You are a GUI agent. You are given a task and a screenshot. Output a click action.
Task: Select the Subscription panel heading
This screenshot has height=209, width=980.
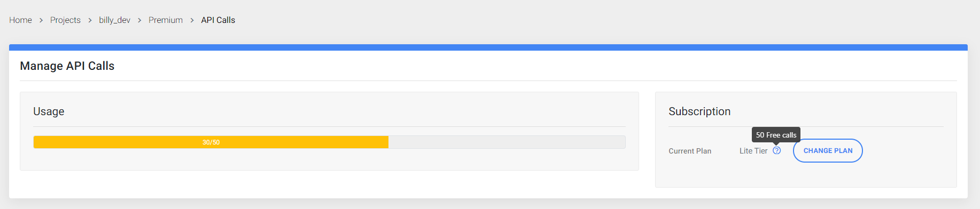click(x=699, y=111)
